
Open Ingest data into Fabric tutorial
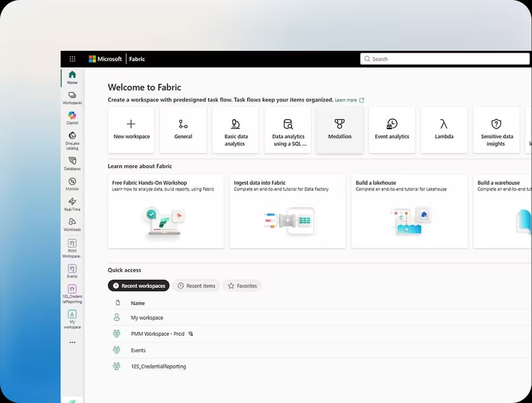287,211
